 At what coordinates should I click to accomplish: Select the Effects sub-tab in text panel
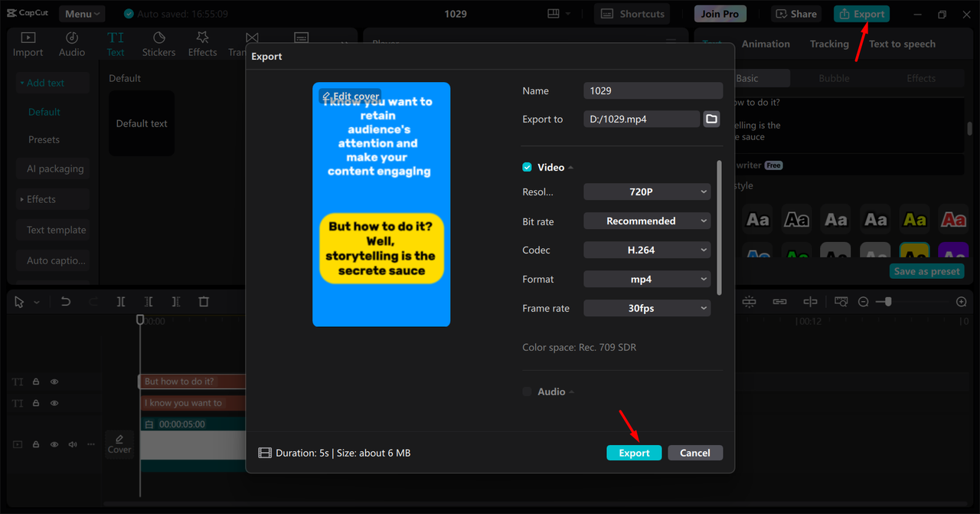(921, 78)
